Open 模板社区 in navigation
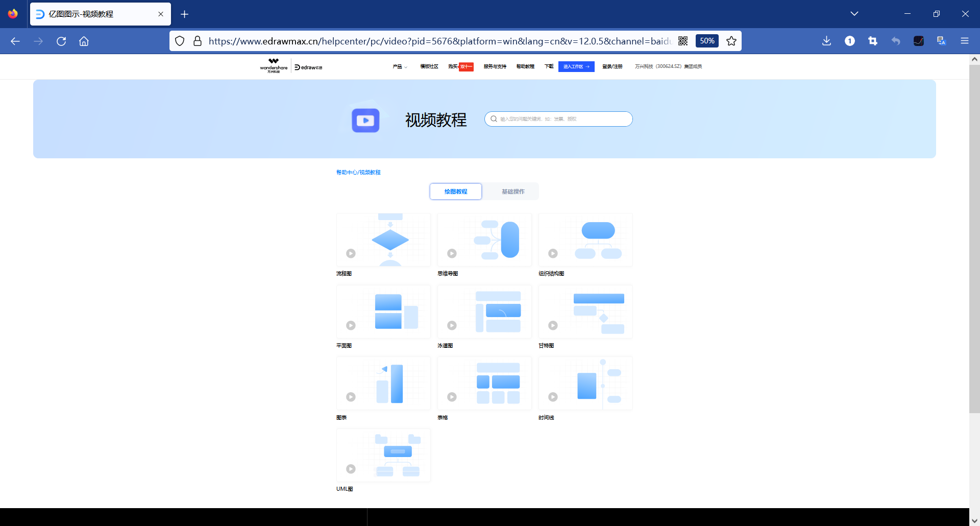Image resolution: width=980 pixels, height=526 pixels. (429, 66)
